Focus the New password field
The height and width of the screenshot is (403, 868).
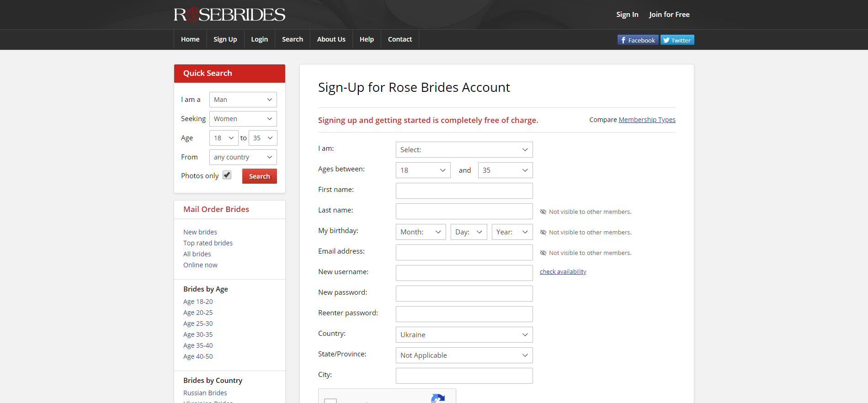(x=464, y=293)
